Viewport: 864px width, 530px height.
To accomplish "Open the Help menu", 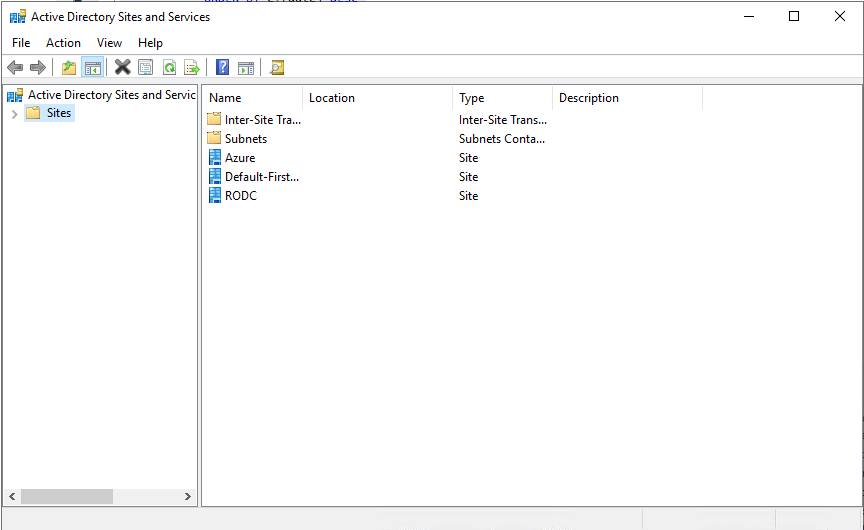I will click(x=150, y=43).
